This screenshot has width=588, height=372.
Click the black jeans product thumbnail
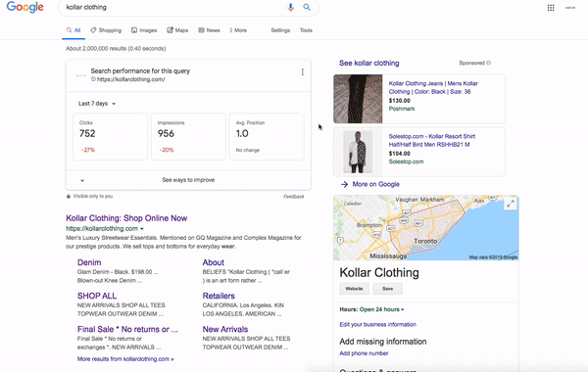(x=358, y=99)
